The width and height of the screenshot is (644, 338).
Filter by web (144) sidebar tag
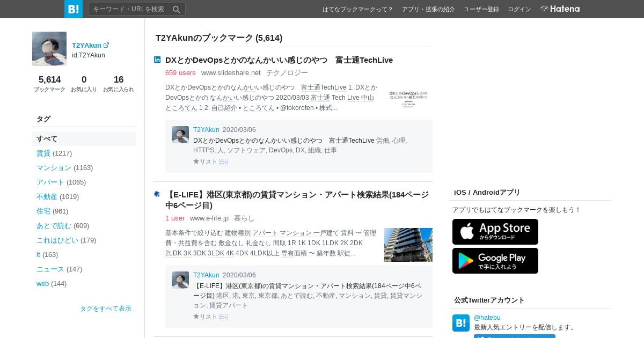52,283
